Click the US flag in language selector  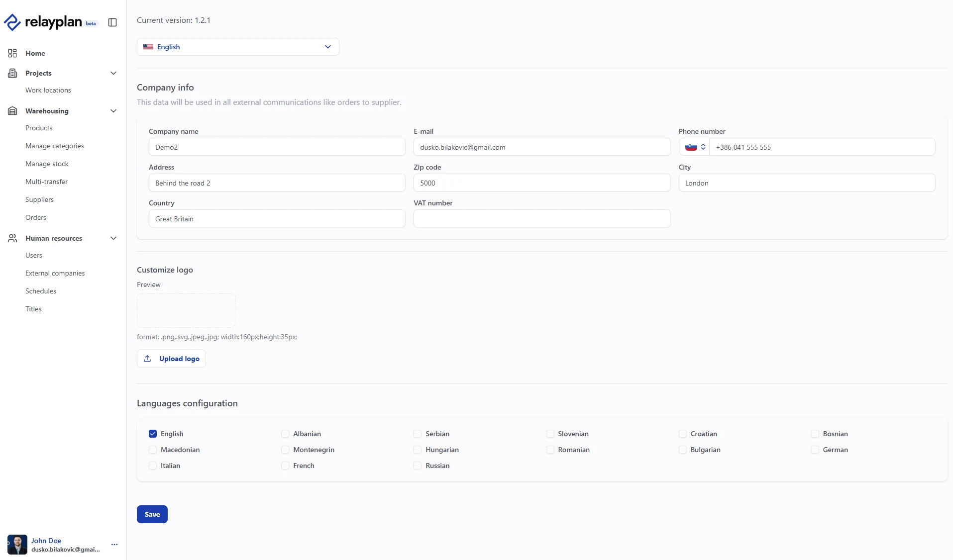[148, 47]
